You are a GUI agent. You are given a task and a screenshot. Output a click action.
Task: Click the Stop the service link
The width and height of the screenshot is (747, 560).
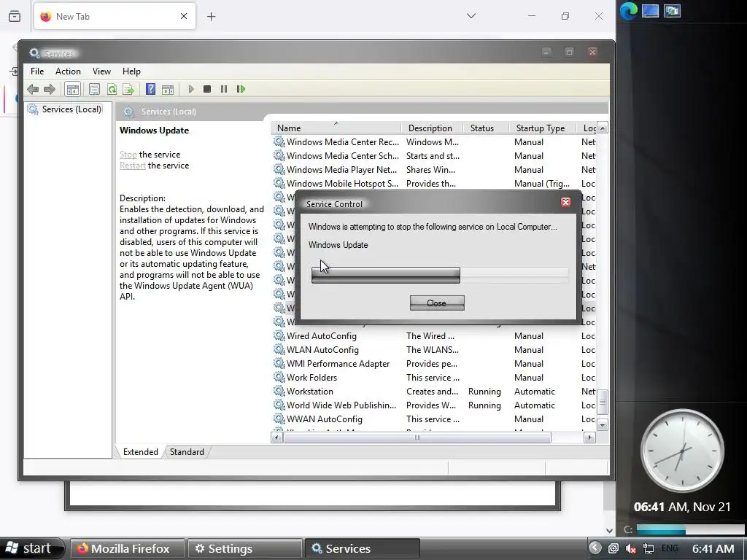pos(128,155)
